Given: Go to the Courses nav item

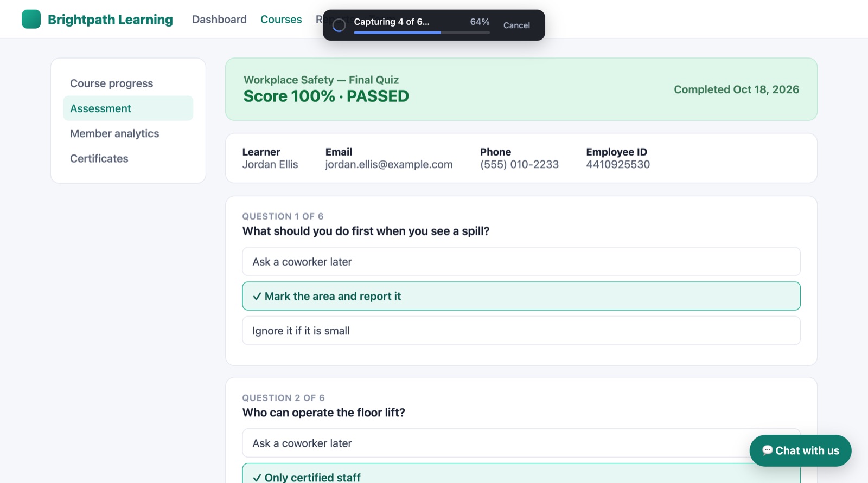Looking at the screenshot, I should [x=281, y=20].
